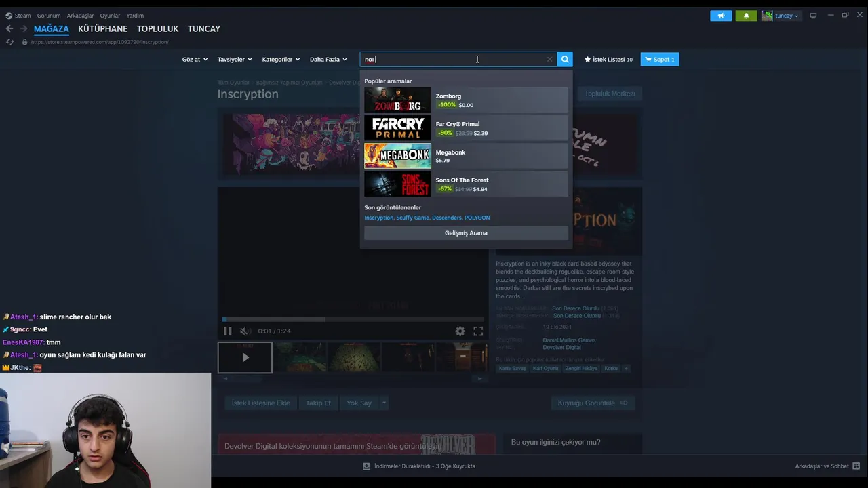Screen dimensions: 868x488
Task: Click the magnifier search button
Action: (564, 59)
